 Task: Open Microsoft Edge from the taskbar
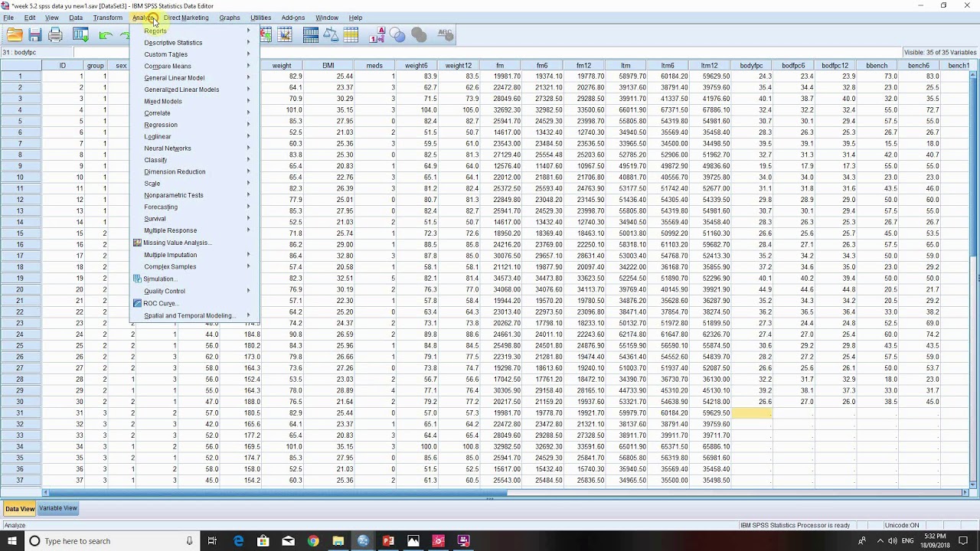[x=238, y=541]
